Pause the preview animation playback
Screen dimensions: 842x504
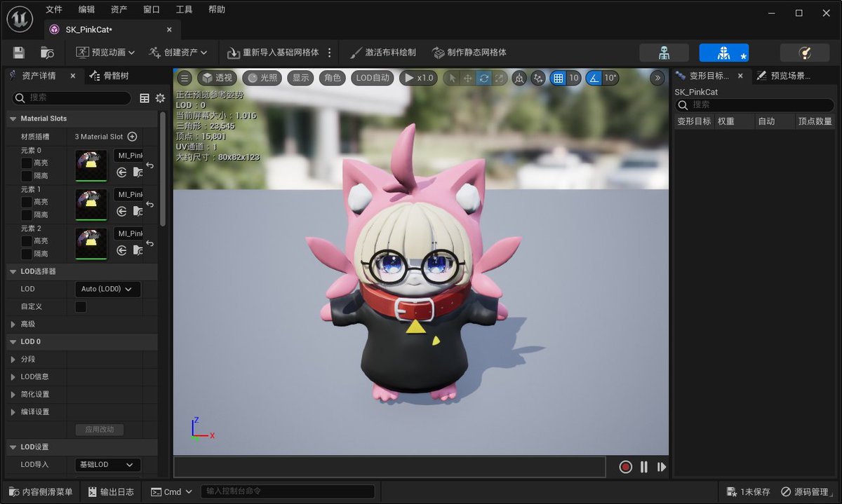coord(644,467)
